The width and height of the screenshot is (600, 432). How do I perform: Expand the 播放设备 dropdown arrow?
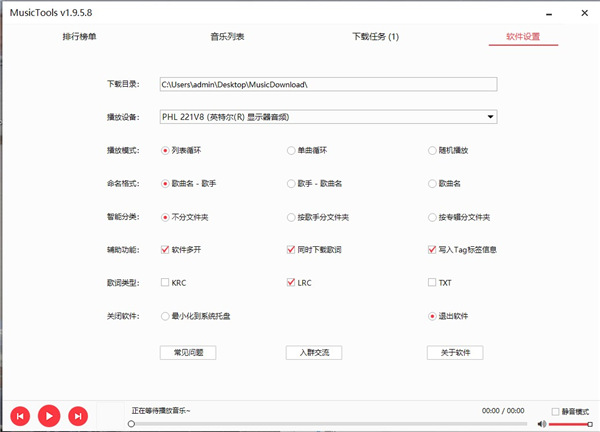coord(490,117)
